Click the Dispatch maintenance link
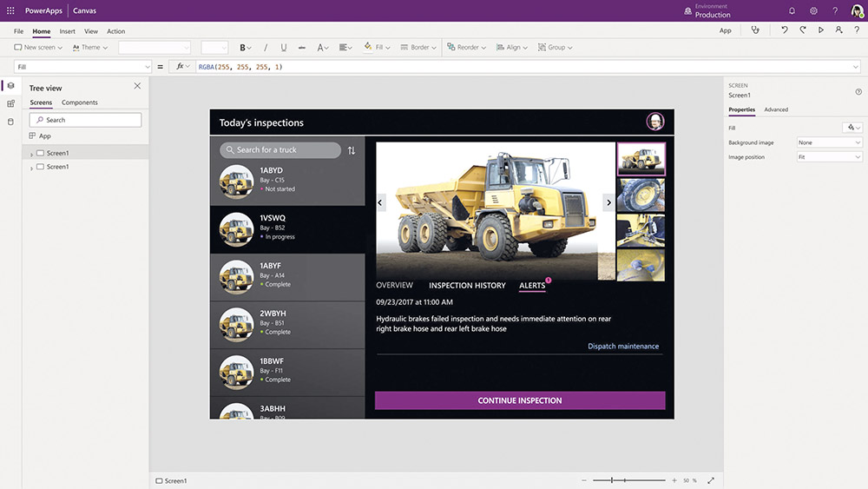 (x=623, y=346)
